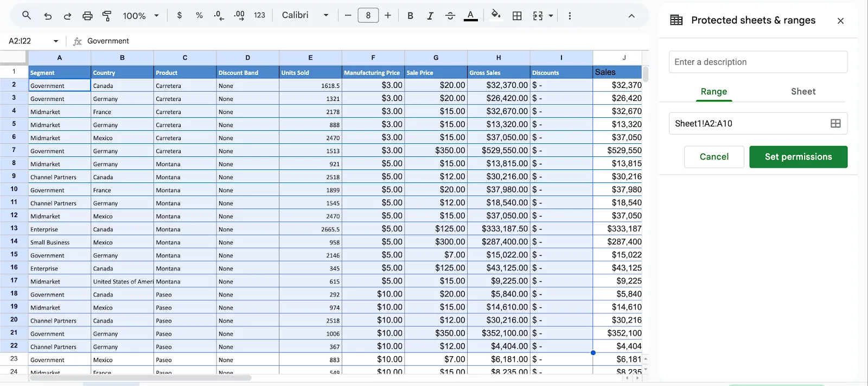Select column D header
This screenshot has height=386, width=868.
[248, 58]
